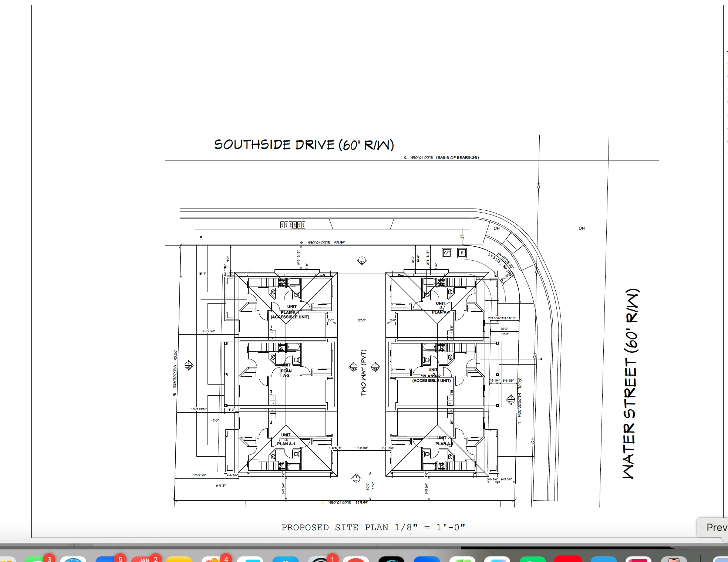
Task: Click the meter bank symbols near Southside Drive
Action: click(293, 224)
